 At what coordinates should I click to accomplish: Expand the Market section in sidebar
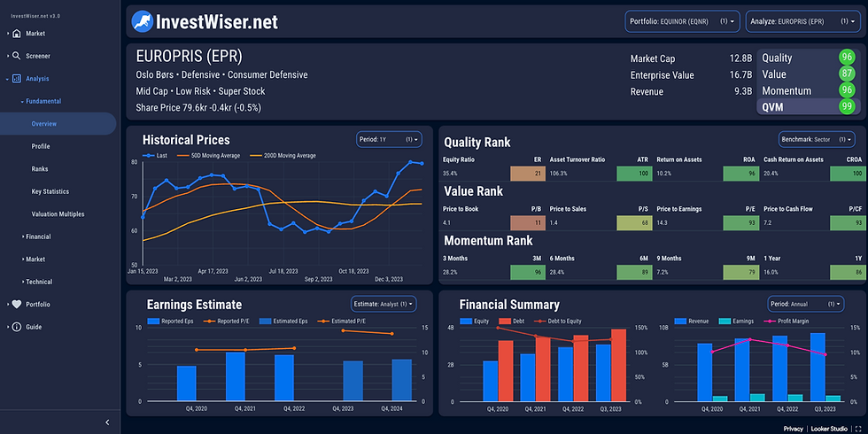[8, 34]
